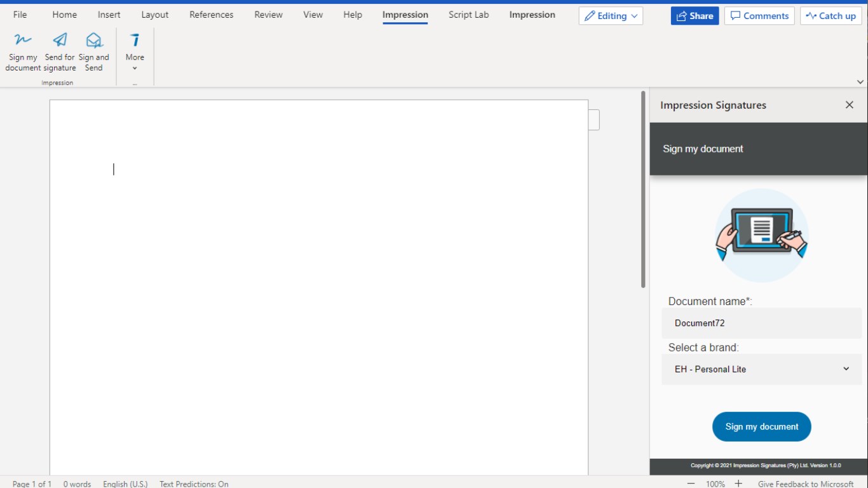Open the Script Lab tab
This screenshot has width=868, height=488.
(x=468, y=15)
